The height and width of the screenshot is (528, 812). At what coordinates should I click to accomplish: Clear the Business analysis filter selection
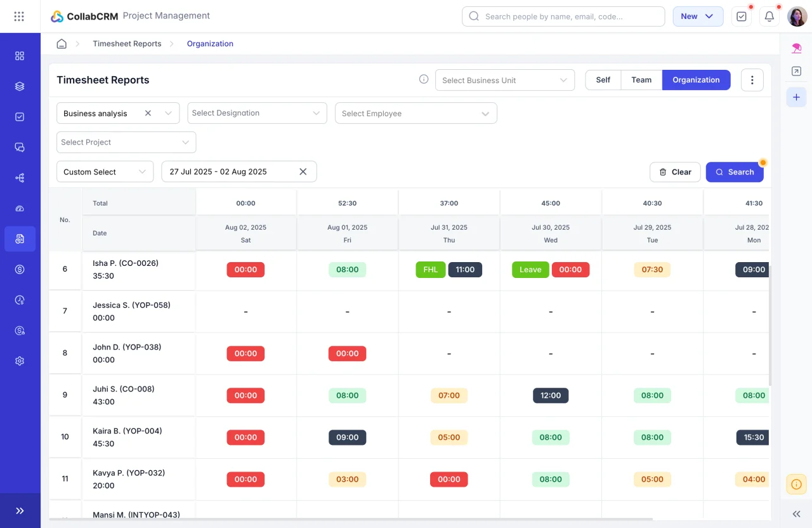click(148, 113)
